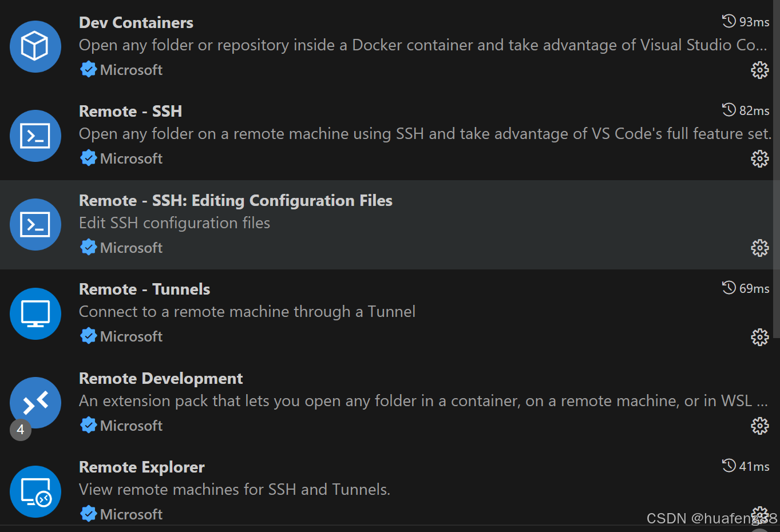Click the Dev Containers cube icon
The height and width of the screenshot is (532, 780).
pyautogui.click(x=35, y=47)
